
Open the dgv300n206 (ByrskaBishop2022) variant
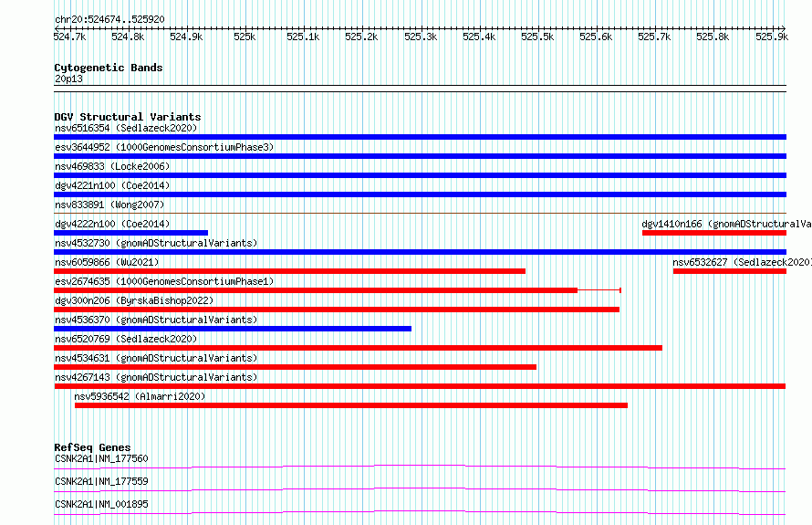[x=134, y=300]
